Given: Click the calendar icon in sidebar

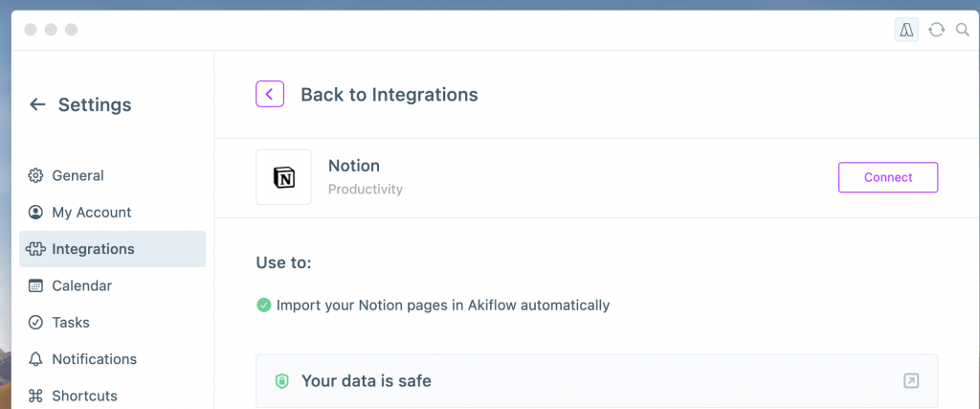Looking at the screenshot, I should pyautogui.click(x=35, y=285).
